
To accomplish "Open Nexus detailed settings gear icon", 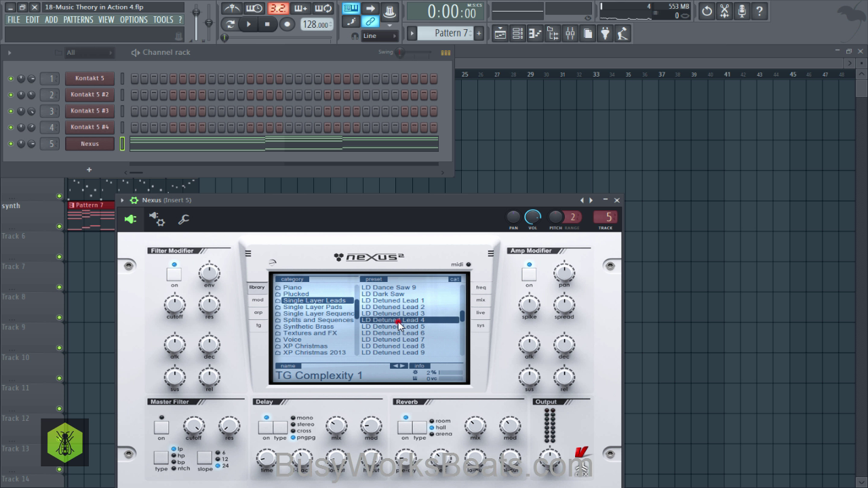I will (157, 219).
